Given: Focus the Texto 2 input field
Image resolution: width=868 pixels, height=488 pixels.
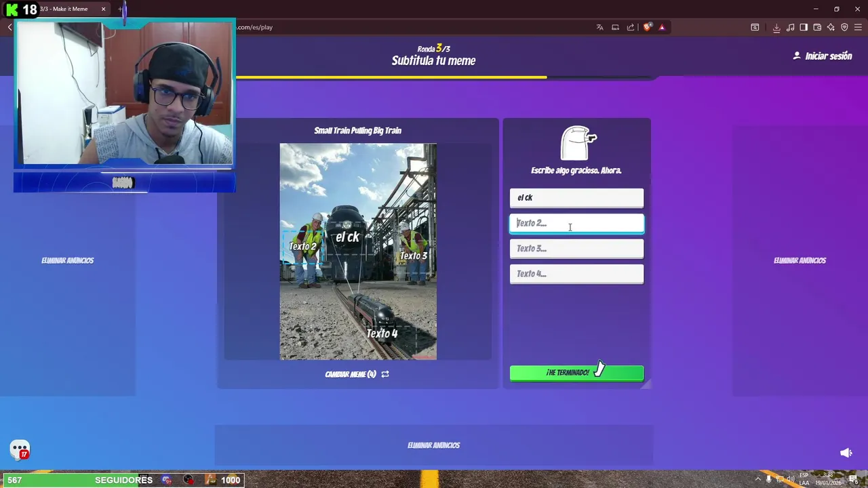Looking at the screenshot, I should 576,223.
